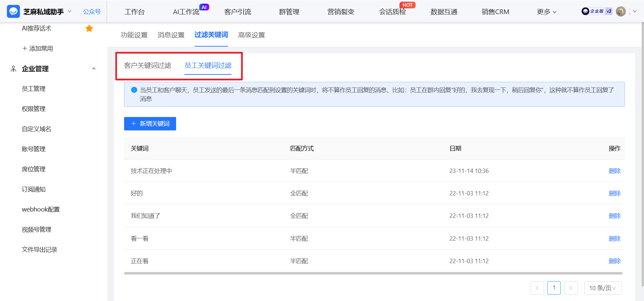Open the user avatar menu
The width and height of the screenshot is (644, 301).
tap(621, 11)
